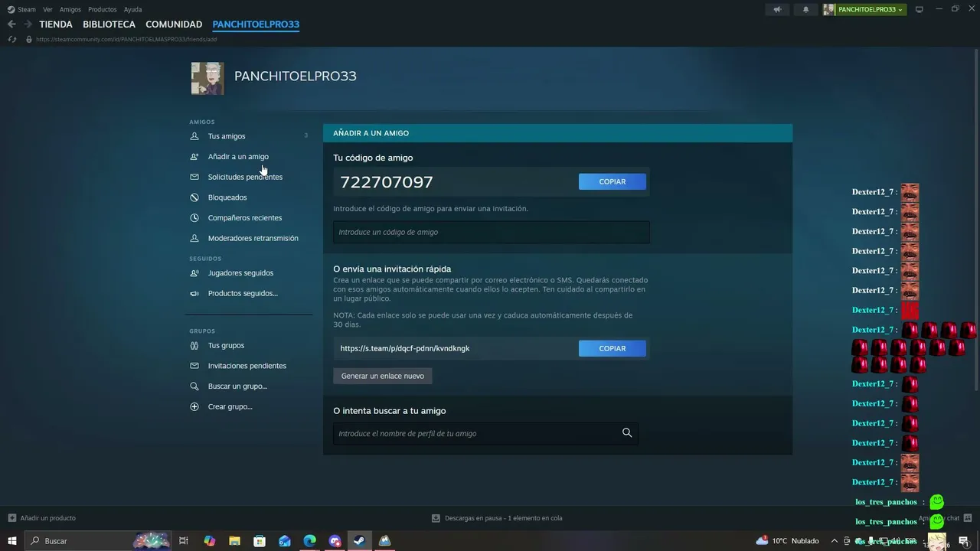Open File Explorer from taskbar

(x=234, y=541)
